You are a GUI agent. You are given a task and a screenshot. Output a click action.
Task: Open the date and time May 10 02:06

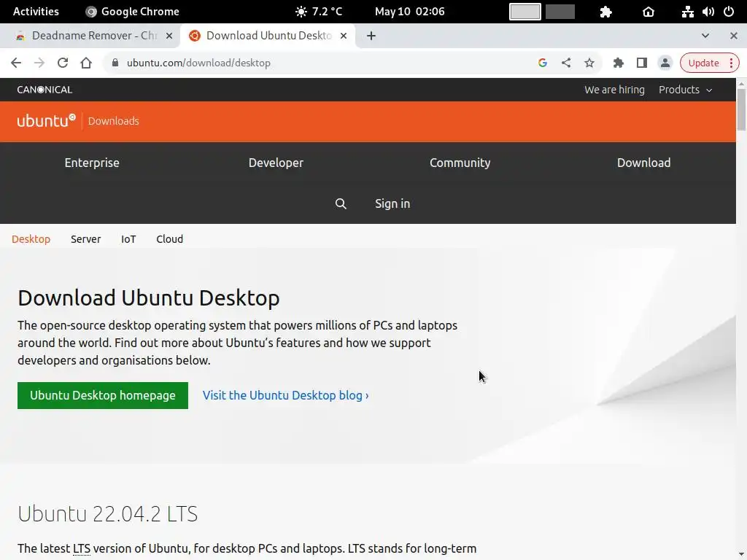click(410, 12)
